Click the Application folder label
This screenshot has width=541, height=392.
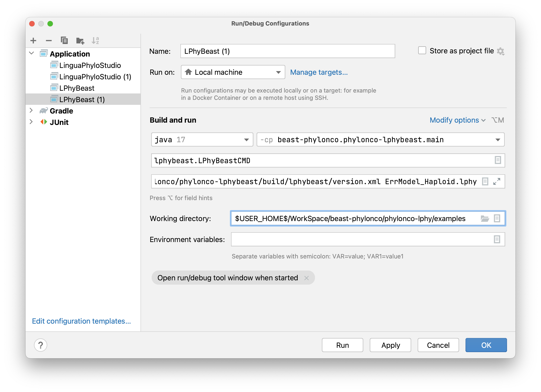coord(70,54)
